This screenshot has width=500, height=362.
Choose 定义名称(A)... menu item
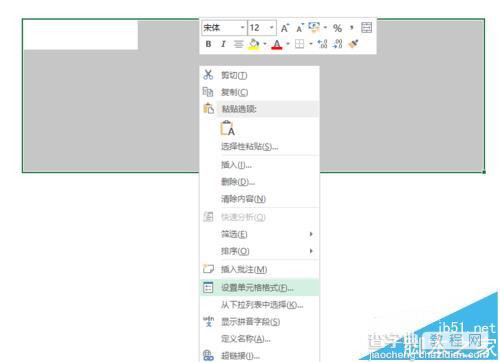tap(259, 339)
